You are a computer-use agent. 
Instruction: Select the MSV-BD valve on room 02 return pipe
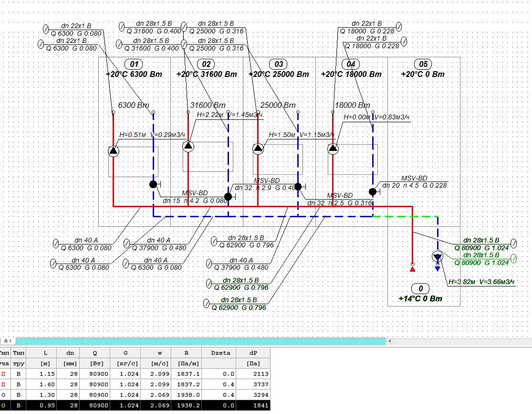click(228, 196)
